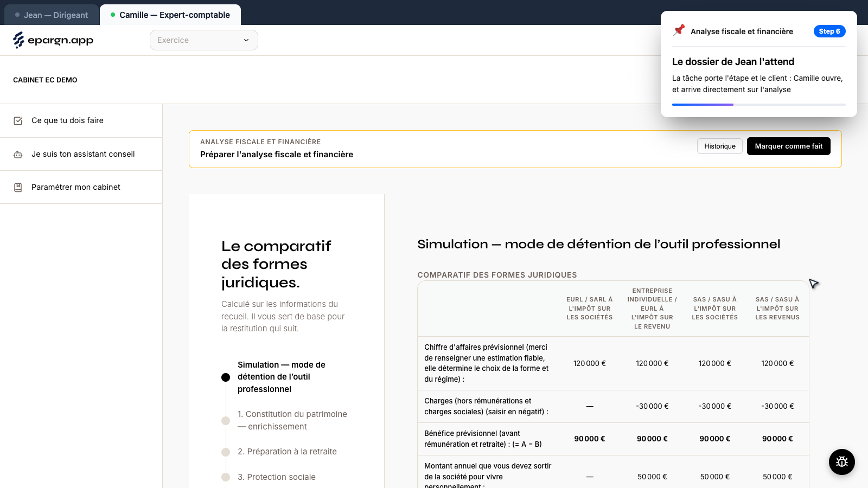Click the EURL / SARL à l'impôt sur les sociétés column header

pos(590,308)
